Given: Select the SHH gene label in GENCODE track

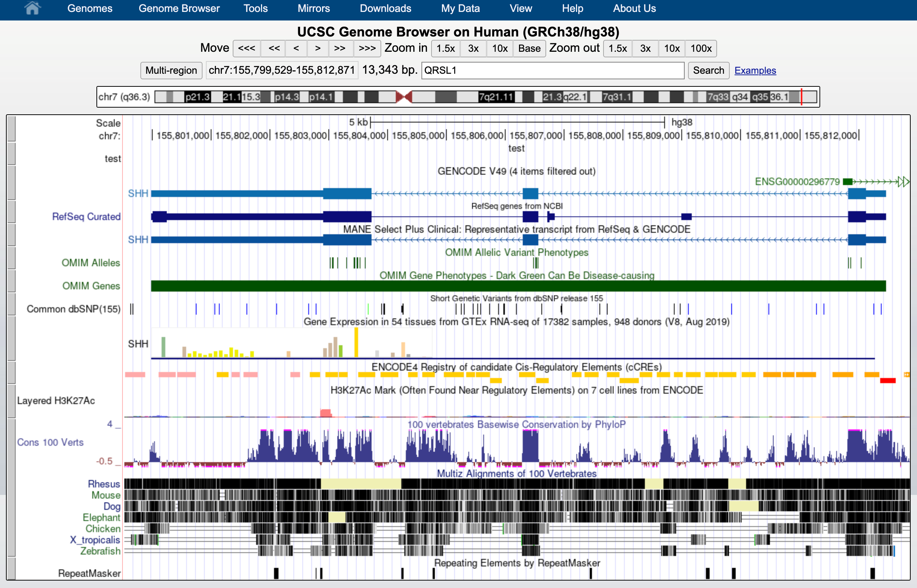Looking at the screenshot, I should click(x=138, y=193).
